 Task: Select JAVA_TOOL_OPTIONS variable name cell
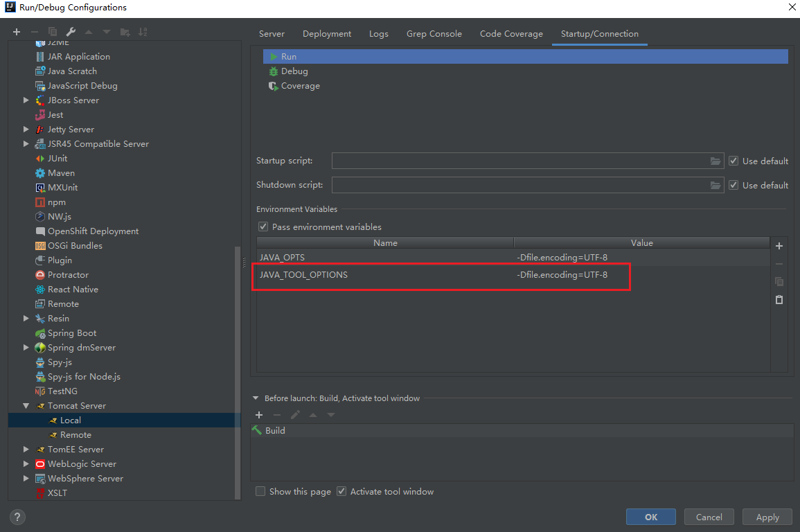click(384, 275)
